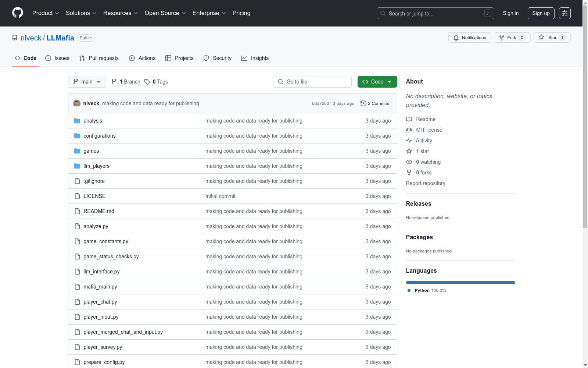Viewport: 588px width, 368px height.
Task: Click the fork icon beside 0 forks
Action: pos(409,173)
